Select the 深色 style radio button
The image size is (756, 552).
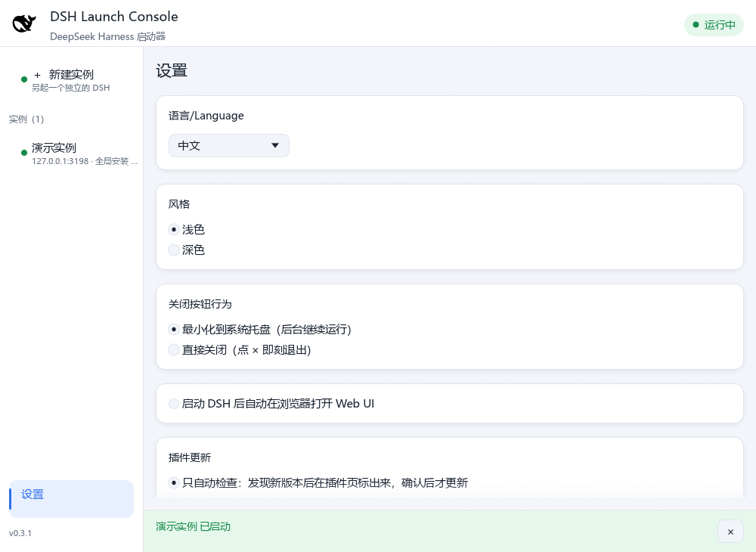174,250
